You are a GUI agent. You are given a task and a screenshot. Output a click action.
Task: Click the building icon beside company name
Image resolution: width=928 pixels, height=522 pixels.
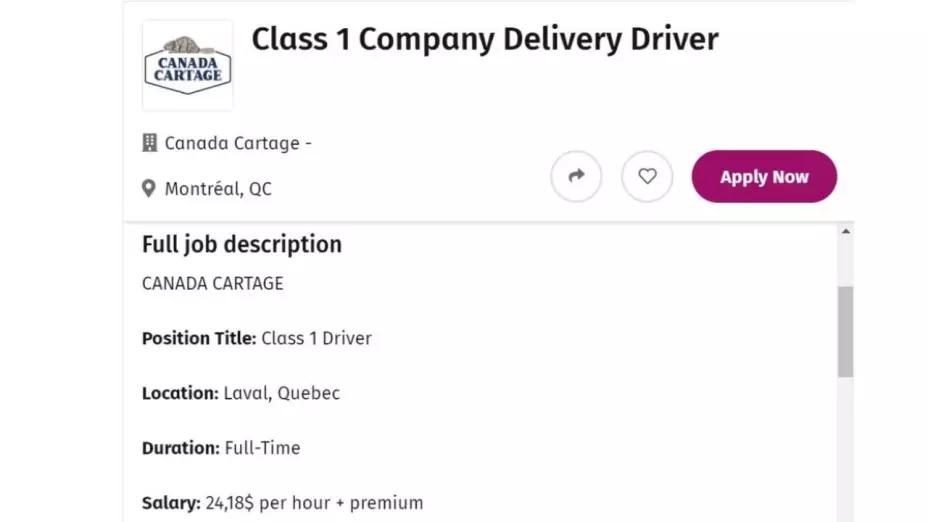pyautogui.click(x=150, y=143)
